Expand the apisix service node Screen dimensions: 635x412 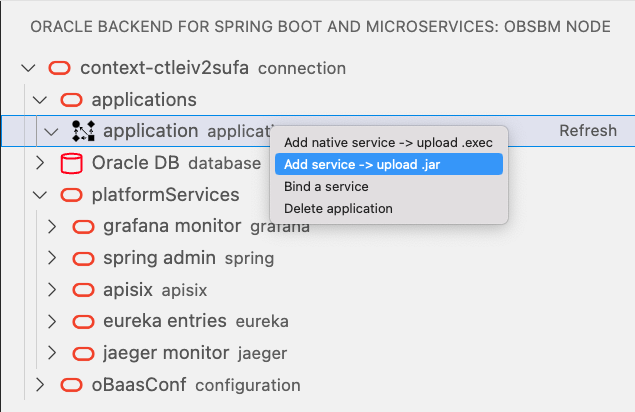tap(53, 290)
